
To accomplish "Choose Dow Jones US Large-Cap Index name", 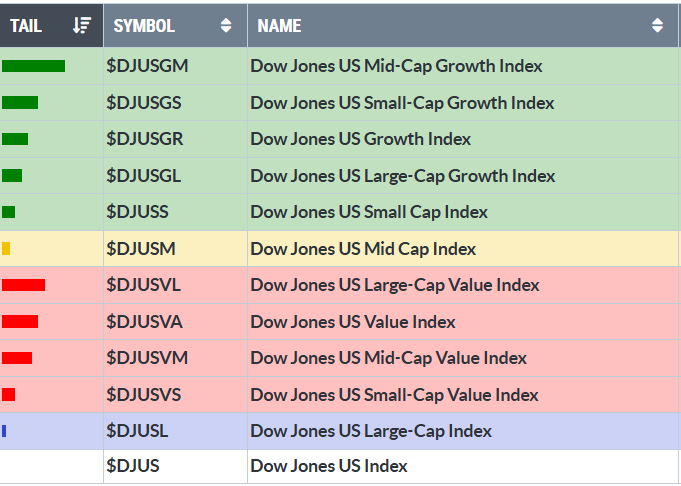I will 371,431.
